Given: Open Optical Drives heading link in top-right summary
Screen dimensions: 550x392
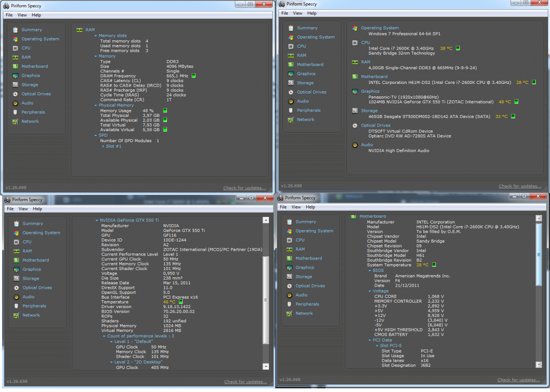Looking at the screenshot, I should pos(376,125).
